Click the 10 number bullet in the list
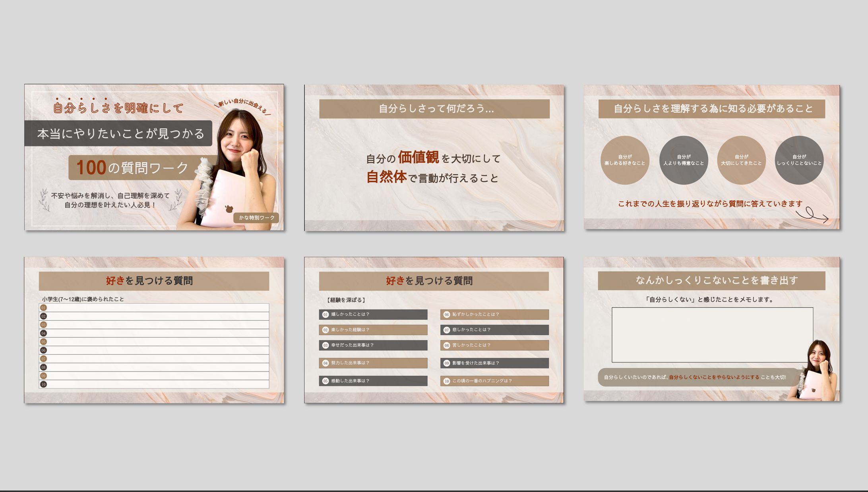Image resolution: width=868 pixels, height=492 pixels. click(44, 384)
